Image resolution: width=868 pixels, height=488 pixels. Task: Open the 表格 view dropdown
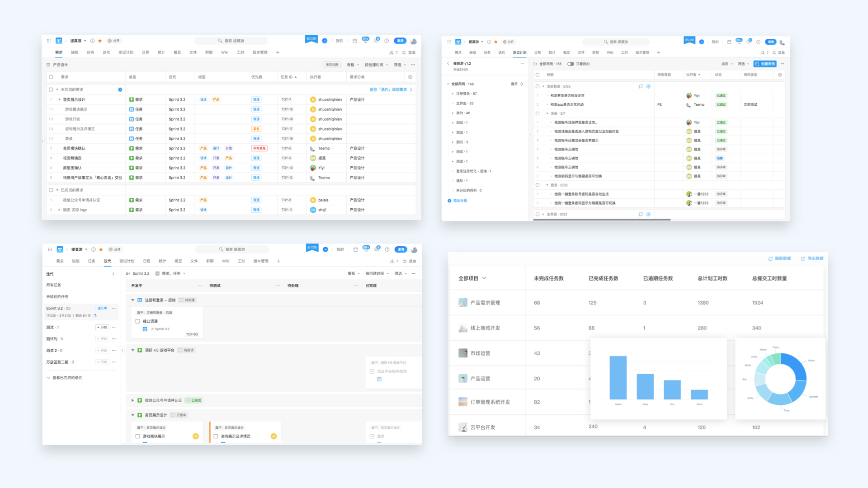(353, 65)
